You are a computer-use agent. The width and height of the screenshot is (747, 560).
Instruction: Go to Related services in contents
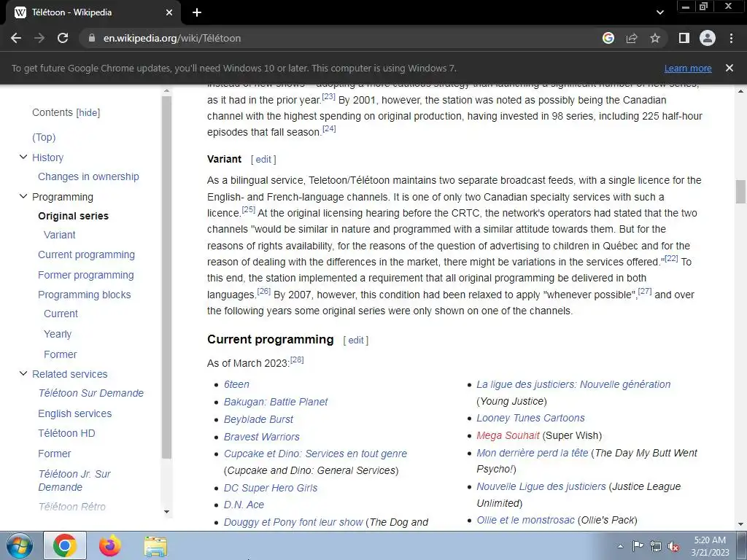[69, 374]
